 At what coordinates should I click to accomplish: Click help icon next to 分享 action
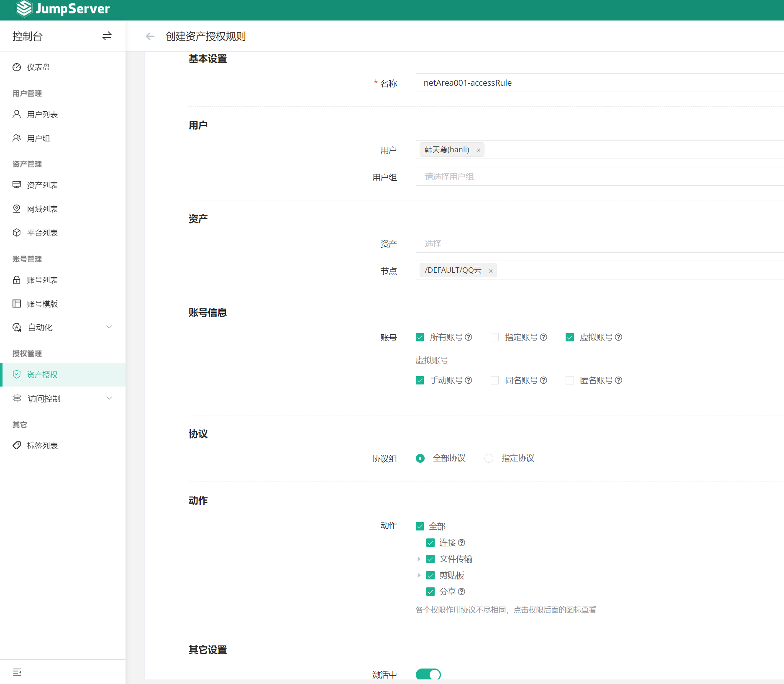pyautogui.click(x=462, y=592)
